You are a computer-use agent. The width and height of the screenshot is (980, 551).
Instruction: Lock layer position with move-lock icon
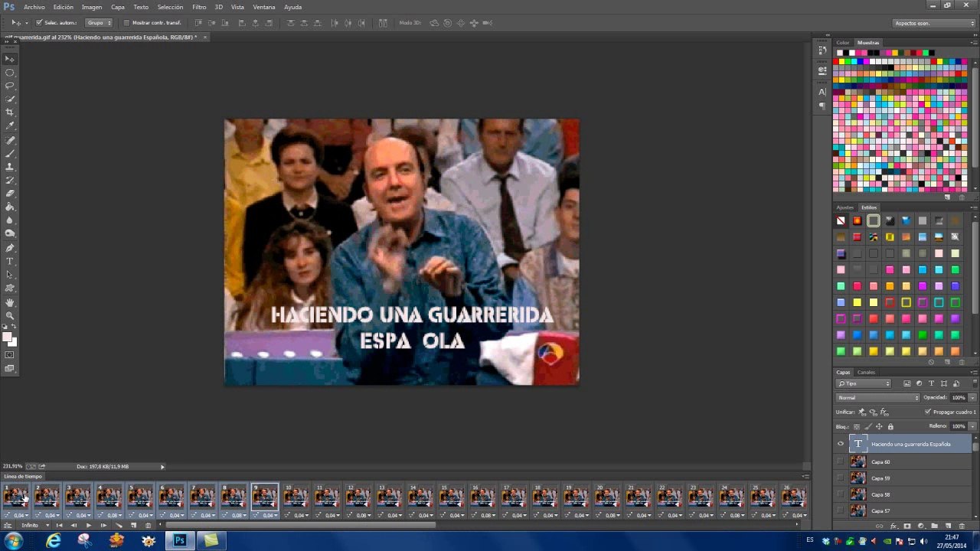coord(879,427)
